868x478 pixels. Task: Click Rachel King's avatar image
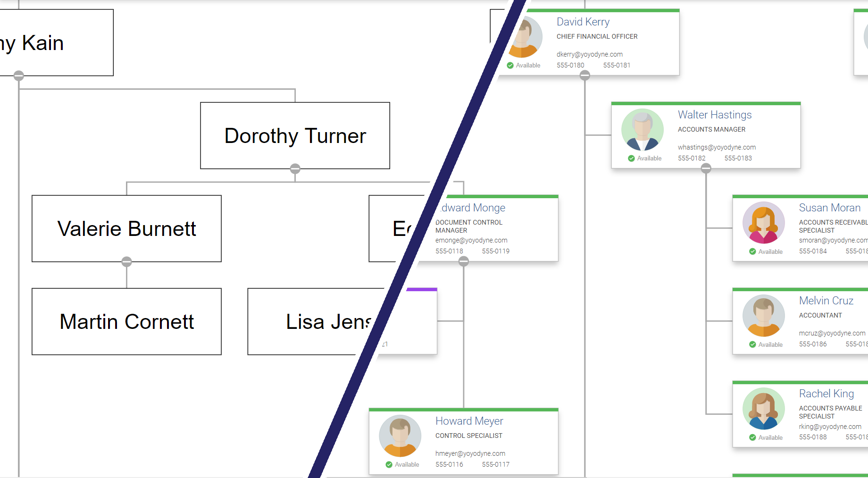tap(763, 409)
